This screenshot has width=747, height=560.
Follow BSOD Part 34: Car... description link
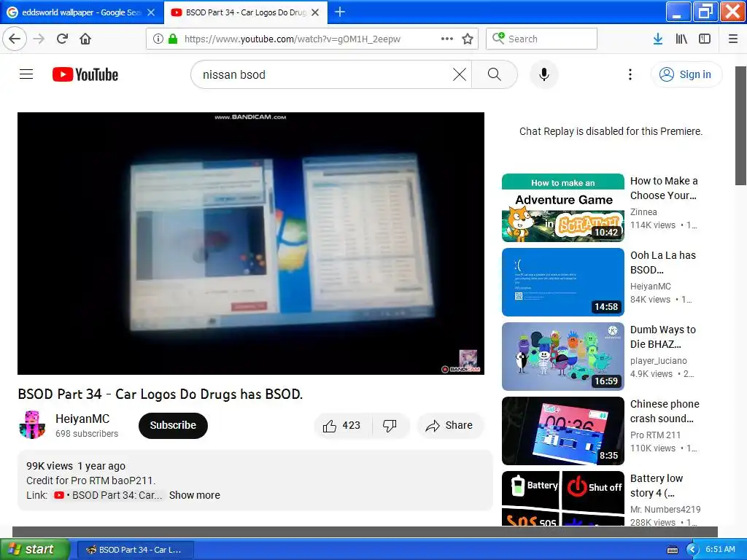(108, 495)
